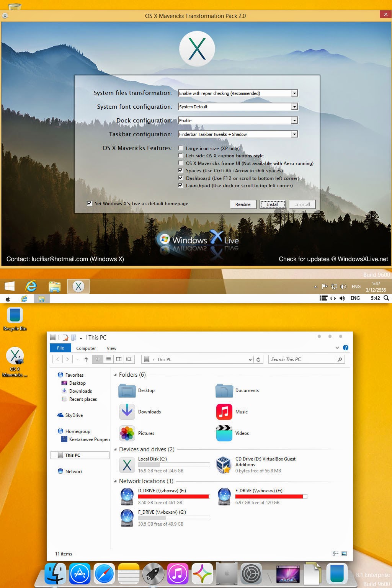
Task: Open the colorful star app in dock
Action: tap(202, 574)
